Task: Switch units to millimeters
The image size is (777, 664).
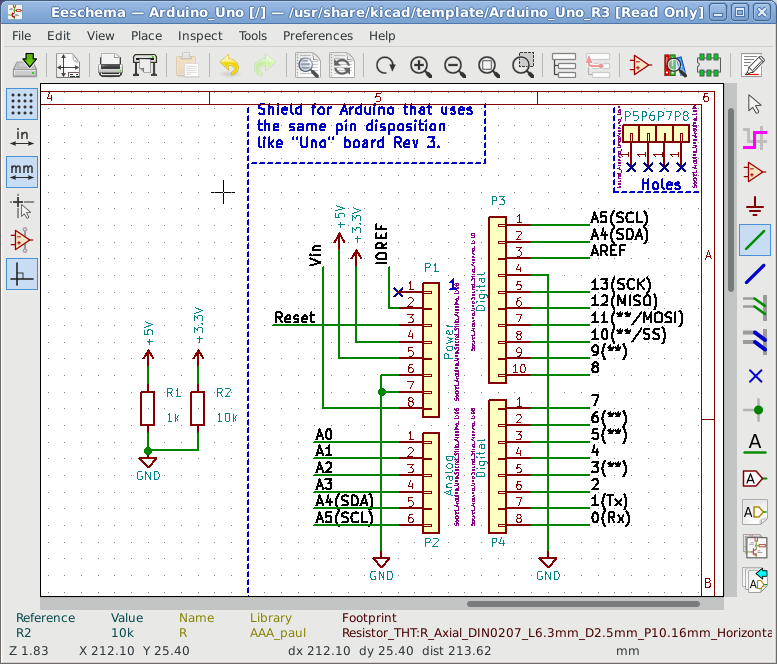Action: [x=22, y=172]
